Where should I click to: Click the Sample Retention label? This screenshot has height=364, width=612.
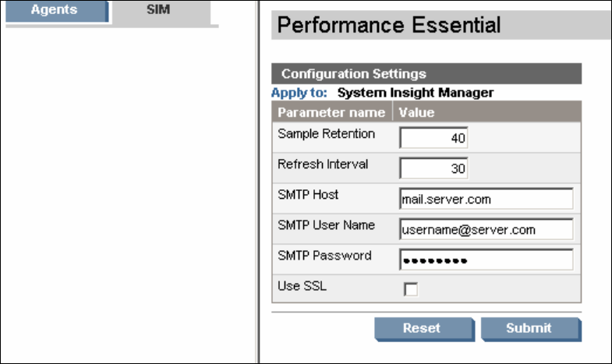pyautogui.click(x=327, y=134)
